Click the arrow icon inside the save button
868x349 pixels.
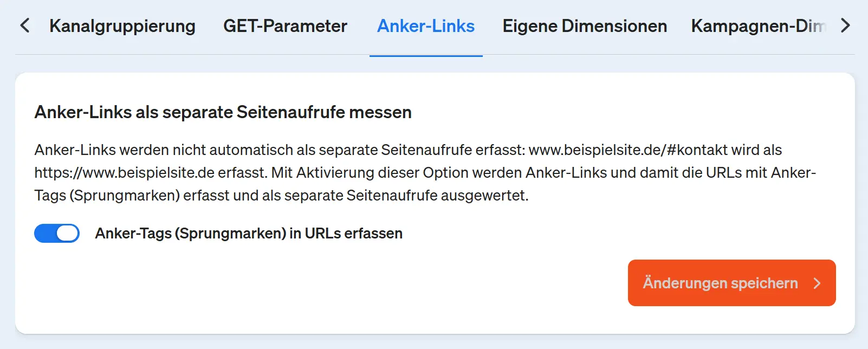click(817, 283)
